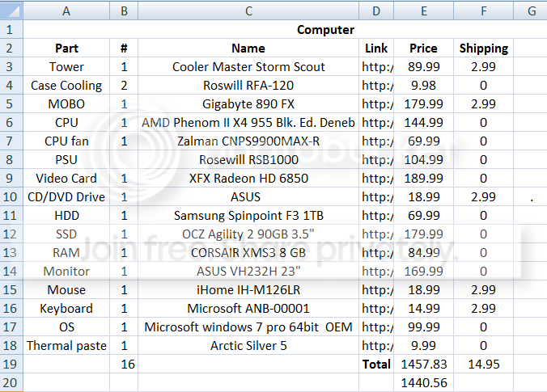Click the total price 1457.83 cell
This screenshot has height=392, width=547.
pyautogui.click(x=423, y=364)
